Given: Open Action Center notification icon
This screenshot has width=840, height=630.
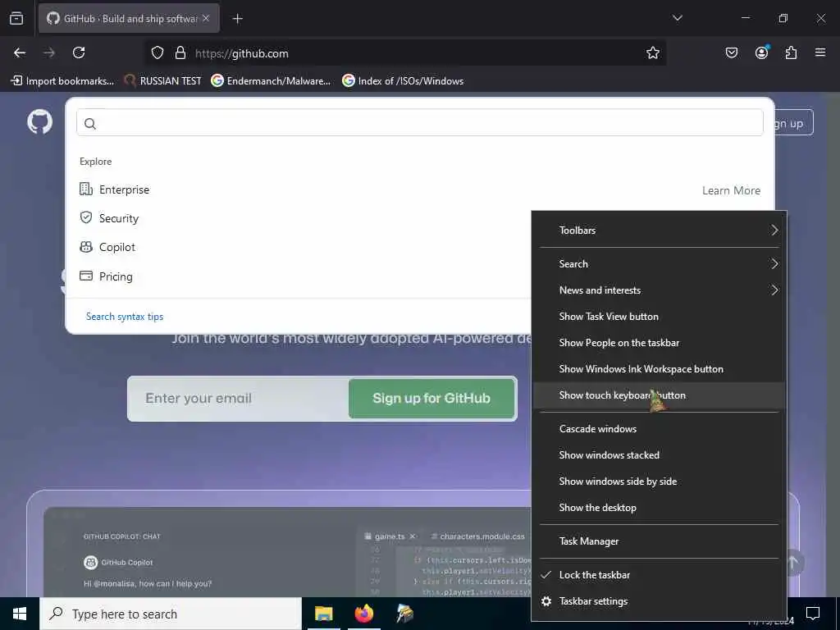Looking at the screenshot, I should pyautogui.click(x=813, y=613).
